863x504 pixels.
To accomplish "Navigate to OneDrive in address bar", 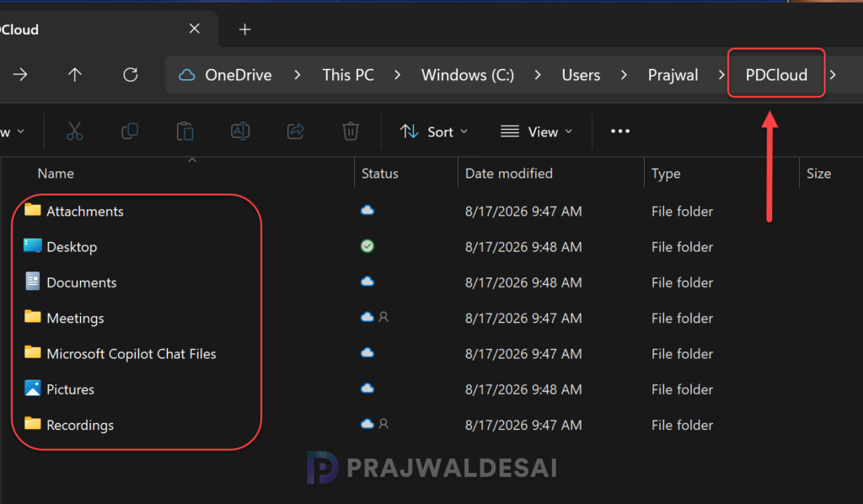I will [239, 75].
